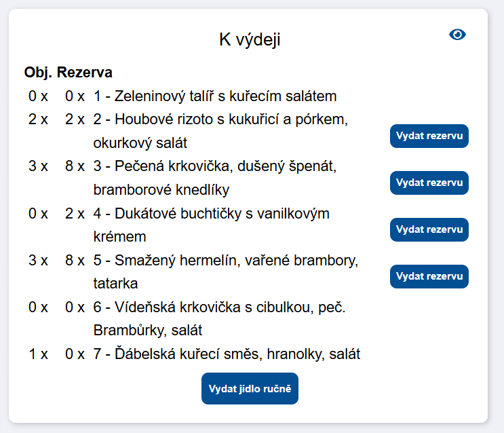Screen dimensions: 504x433
Task: Click the K výdeji heading
Action: tap(250, 39)
